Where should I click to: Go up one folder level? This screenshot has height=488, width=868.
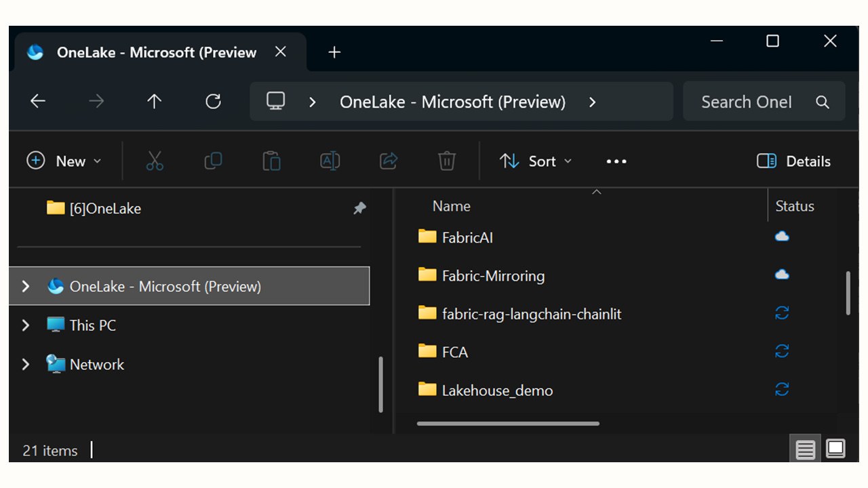155,102
